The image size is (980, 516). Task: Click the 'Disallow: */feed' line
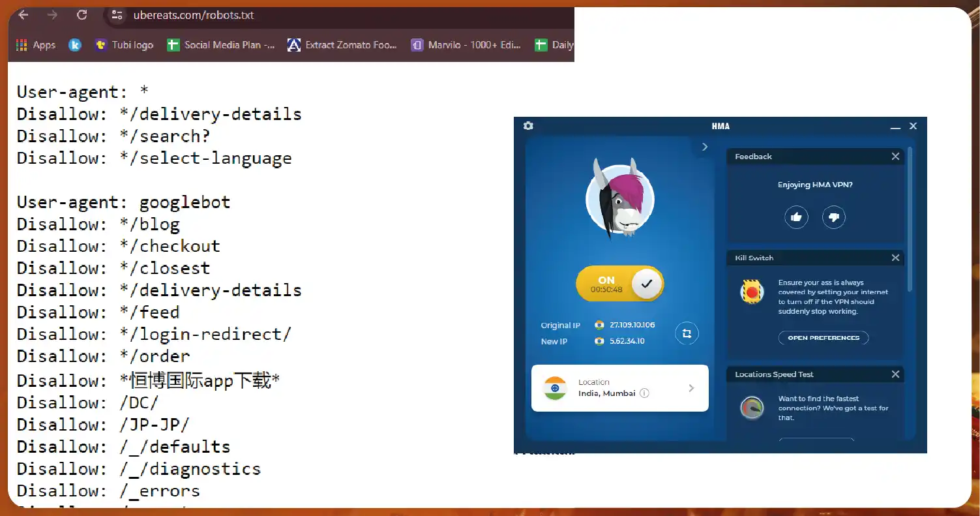(x=98, y=312)
